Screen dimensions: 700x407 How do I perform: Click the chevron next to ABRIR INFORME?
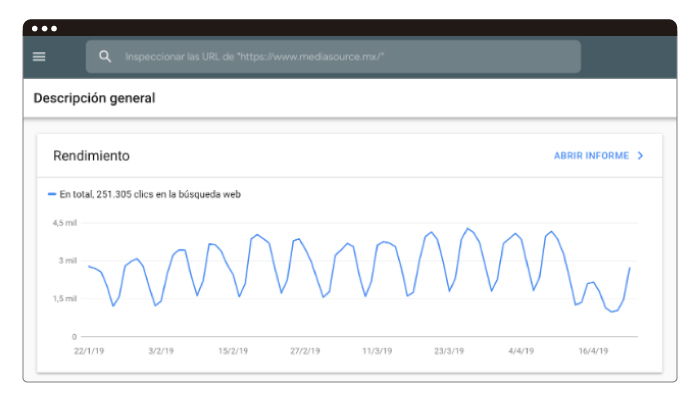pos(640,156)
